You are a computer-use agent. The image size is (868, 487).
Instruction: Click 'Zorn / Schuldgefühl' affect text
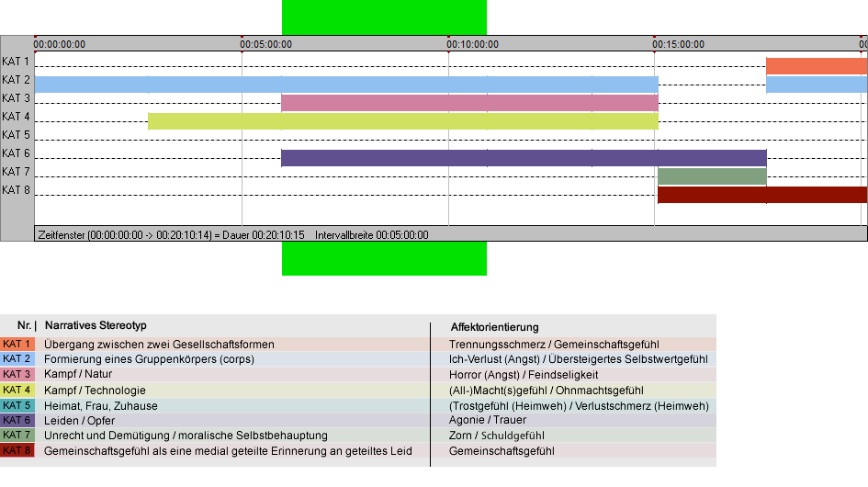(x=497, y=436)
